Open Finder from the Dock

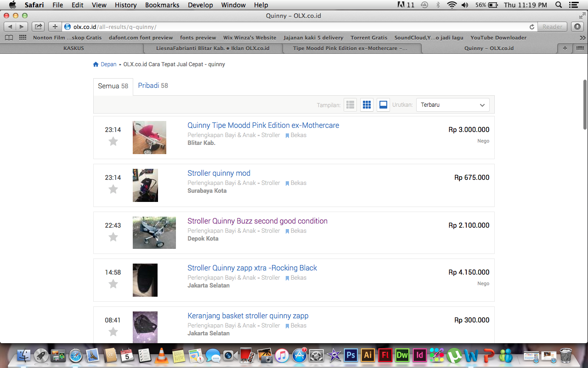[23, 356]
